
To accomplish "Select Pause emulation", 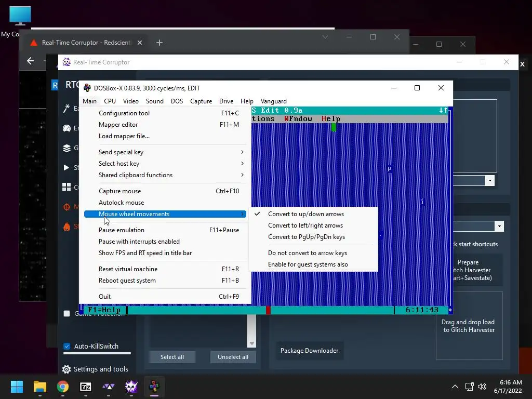I will pos(165,230).
